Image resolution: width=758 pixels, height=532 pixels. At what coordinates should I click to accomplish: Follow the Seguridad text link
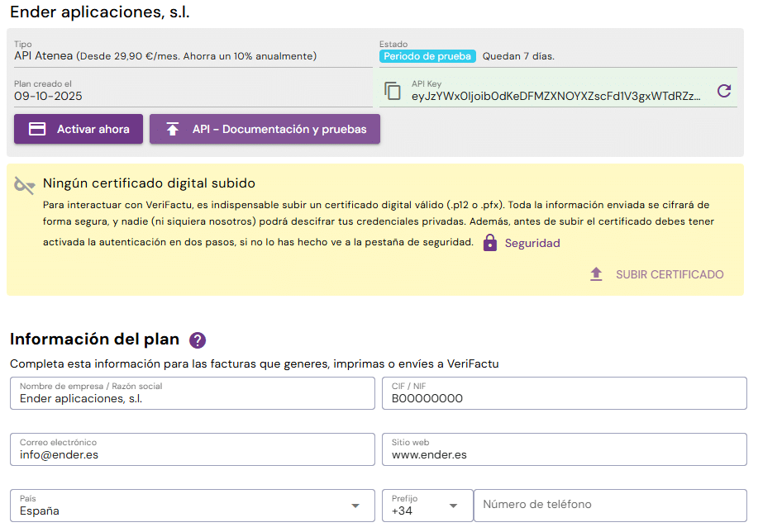[x=532, y=243]
